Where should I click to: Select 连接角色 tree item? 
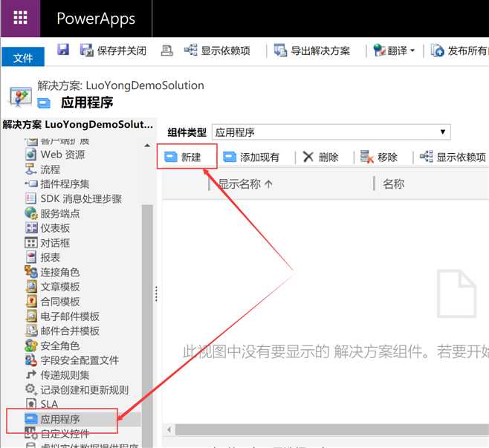pyautogui.click(x=52, y=272)
